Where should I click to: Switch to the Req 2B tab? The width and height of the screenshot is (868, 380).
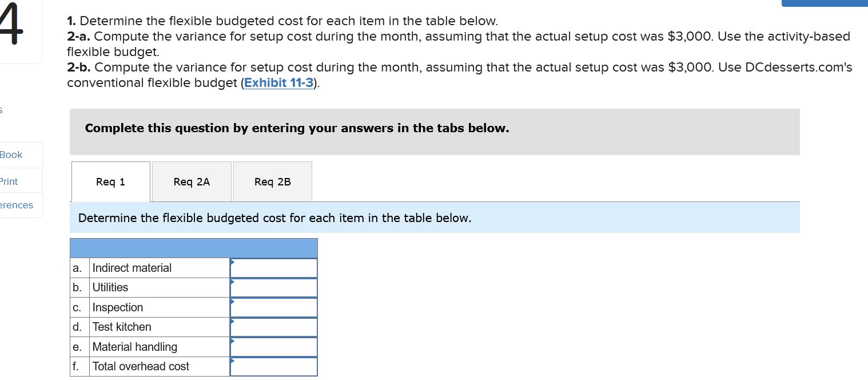272,181
